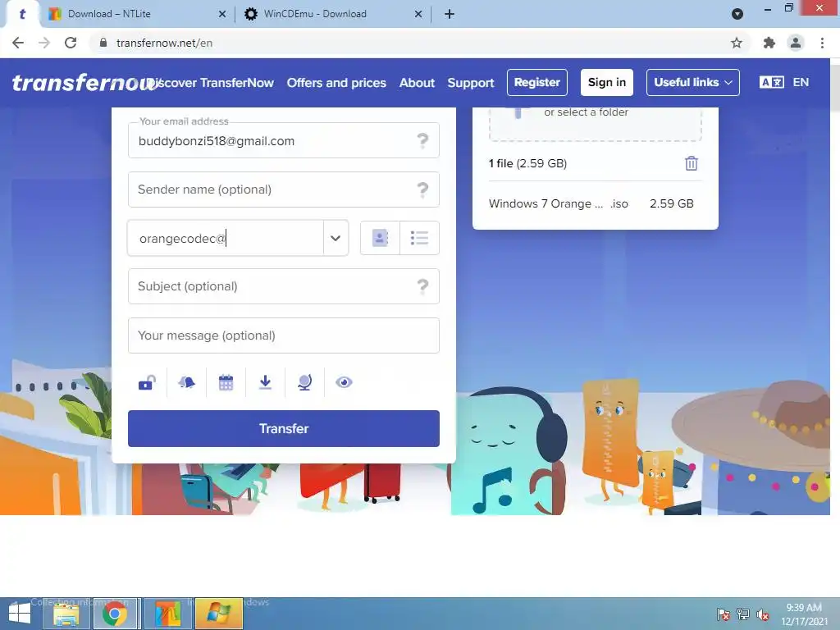Open the Chrome profile avatar icon
Image resolution: width=840 pixels, height=630 pixels.
click(796, 43)
